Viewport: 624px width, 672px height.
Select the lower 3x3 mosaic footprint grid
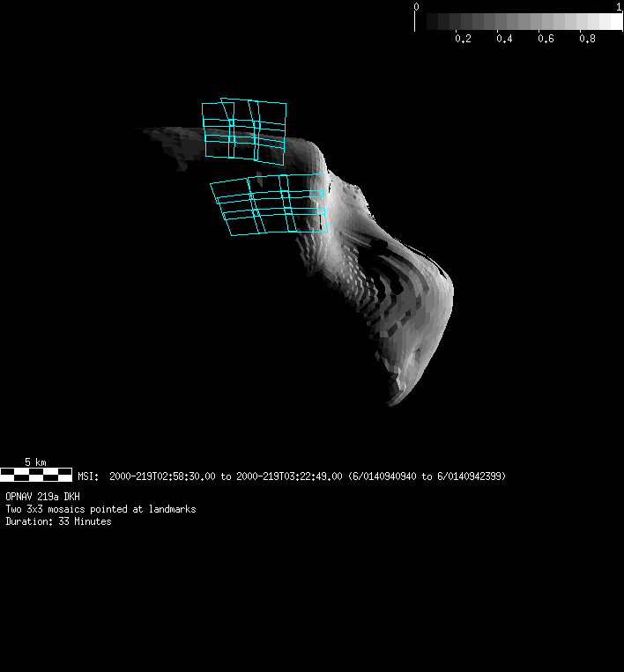click(x=269, y=205)
